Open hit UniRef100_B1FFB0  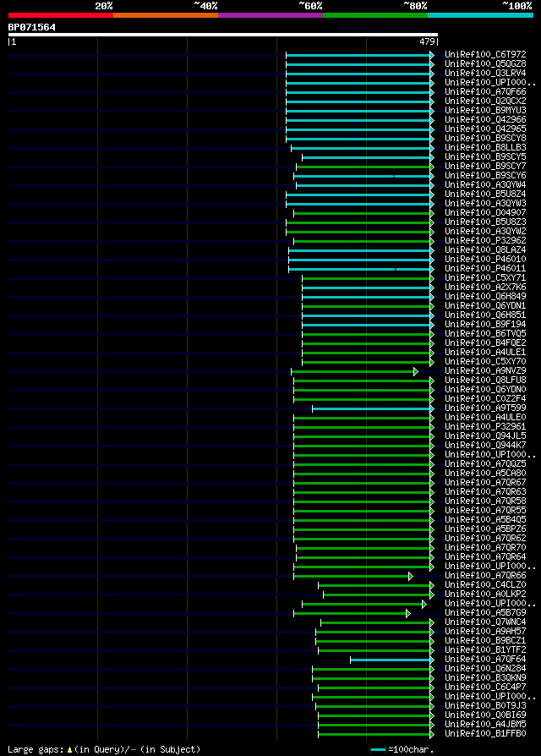pyautogui.click(x=485, y=734)
